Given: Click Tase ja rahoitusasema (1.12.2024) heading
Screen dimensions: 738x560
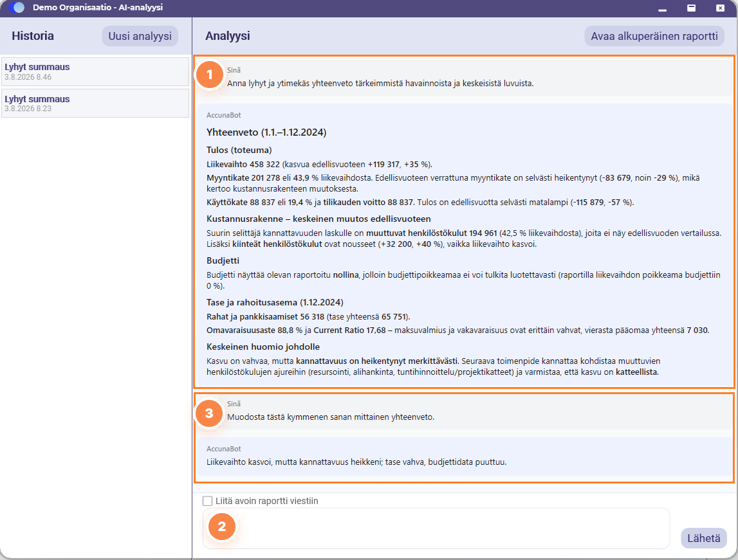Looking at the screenshot, I should point(275,303).
